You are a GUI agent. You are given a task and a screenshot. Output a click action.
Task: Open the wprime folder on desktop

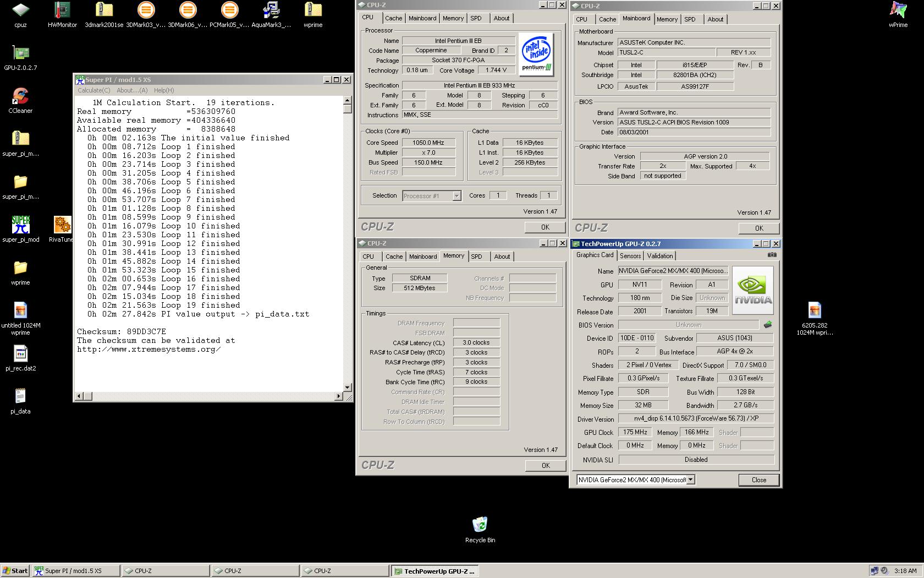tap(20, 272)
